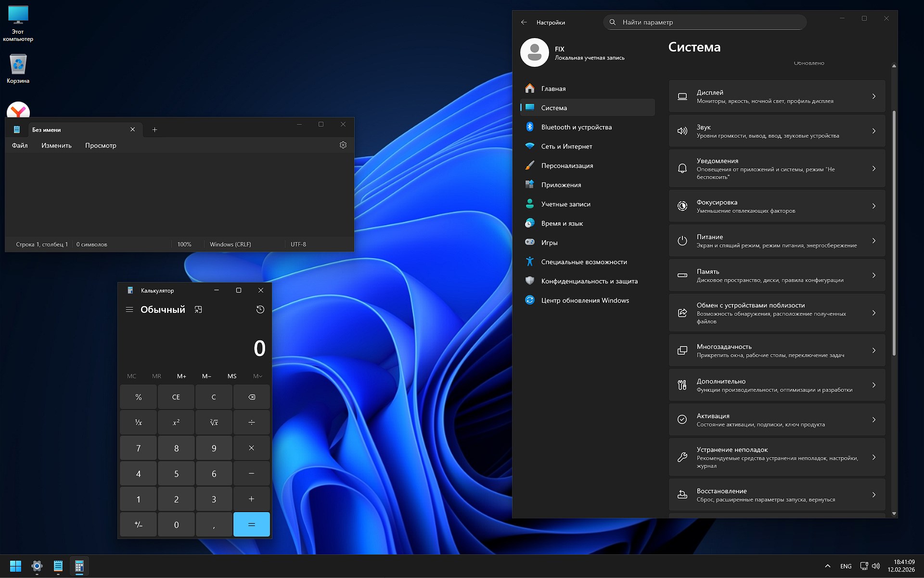Open Notepad settings gear
The image size is (924, 578).
(343, 145)
